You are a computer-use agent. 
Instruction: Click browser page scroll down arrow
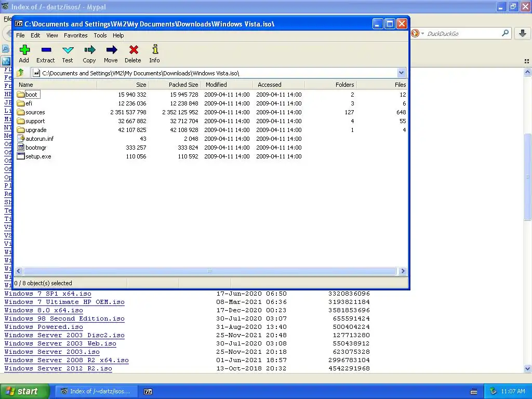click(x=527, y=368)
